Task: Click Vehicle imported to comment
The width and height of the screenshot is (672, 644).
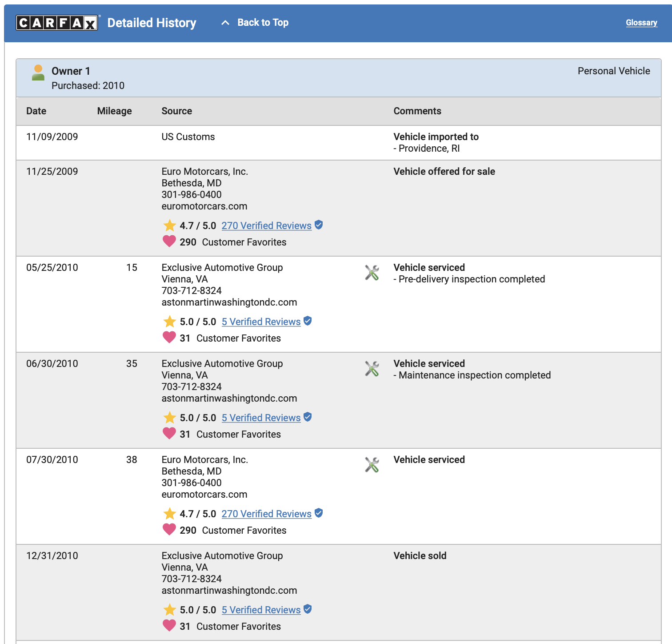Action: [436, 137]
